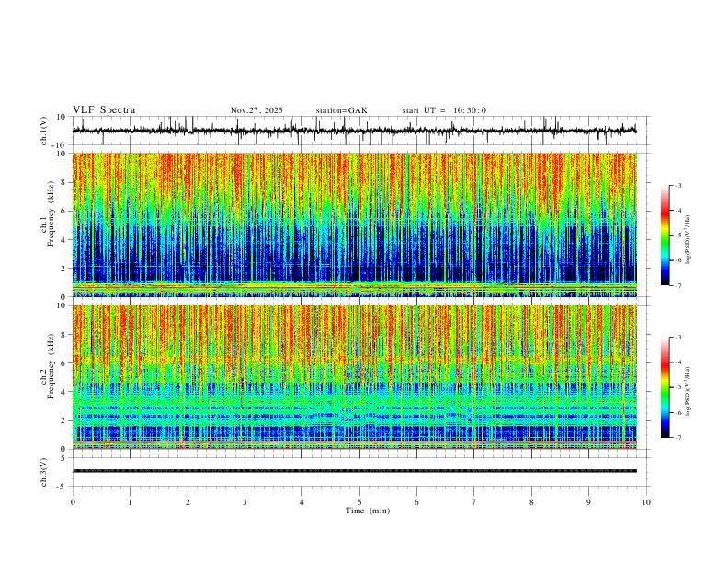Click the time axis tick label "3"
Screen dimensions: 728x563
[x=245, y=502]
